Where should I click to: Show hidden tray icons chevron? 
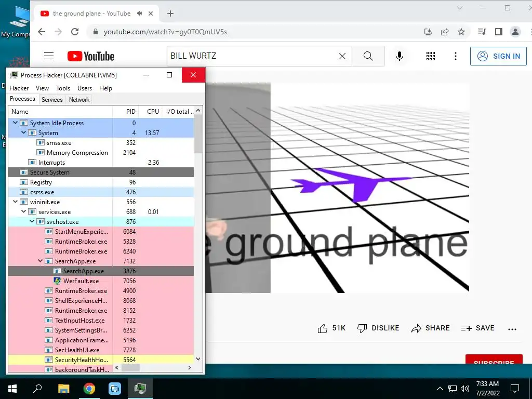point(440,389)
